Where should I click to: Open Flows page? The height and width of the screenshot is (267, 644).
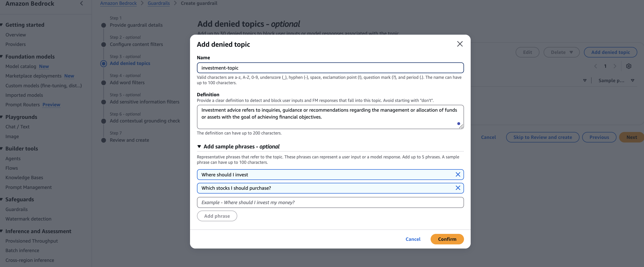(12, 168)
